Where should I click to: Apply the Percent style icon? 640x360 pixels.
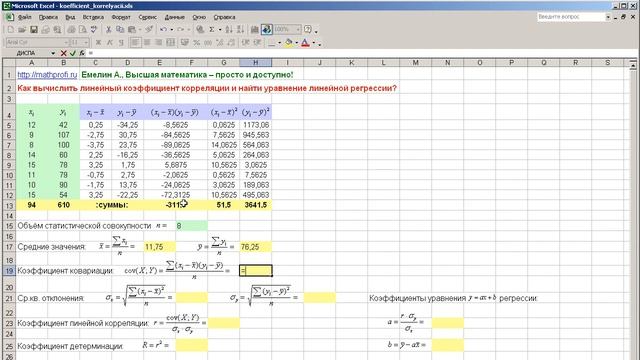coord(196,42)
